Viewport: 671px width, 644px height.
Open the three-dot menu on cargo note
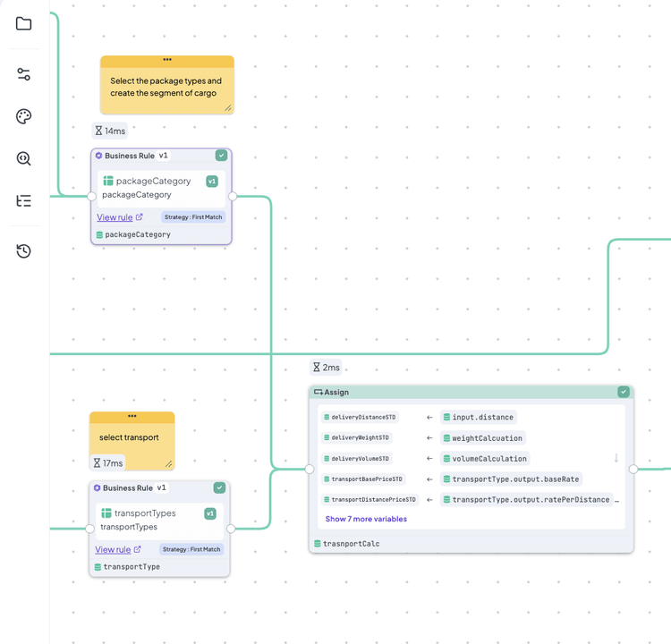tap(167, 60)
